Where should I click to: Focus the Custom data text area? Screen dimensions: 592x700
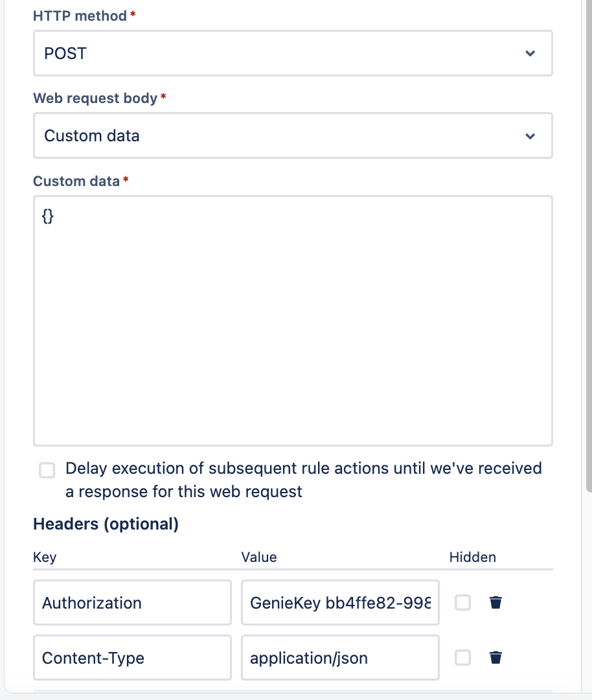click(x=293, y=321)
